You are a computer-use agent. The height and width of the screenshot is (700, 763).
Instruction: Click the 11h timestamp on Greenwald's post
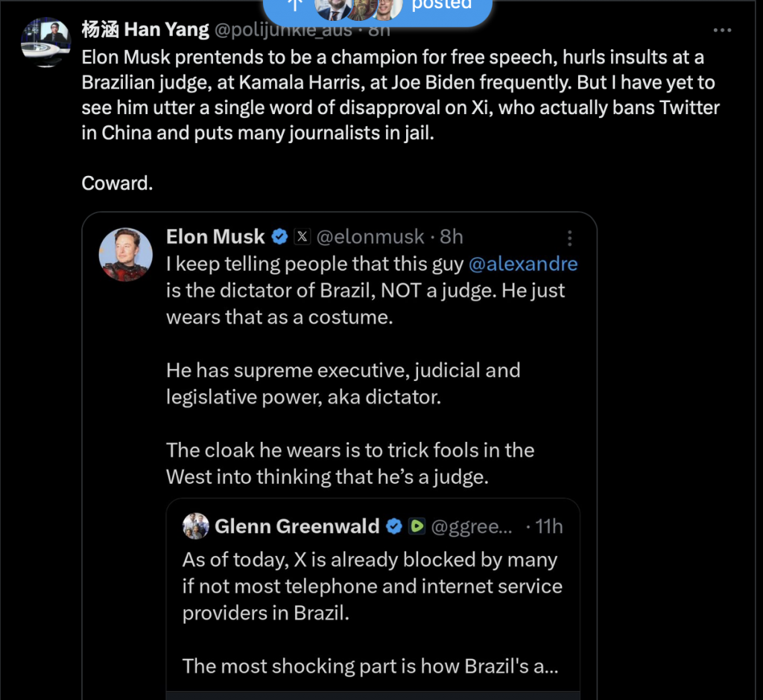pyautogui.click(x=548, y=526)
